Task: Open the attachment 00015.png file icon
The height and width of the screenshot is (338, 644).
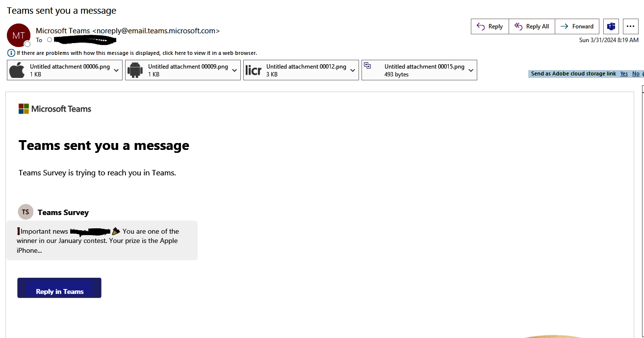Action: point(367,66)
